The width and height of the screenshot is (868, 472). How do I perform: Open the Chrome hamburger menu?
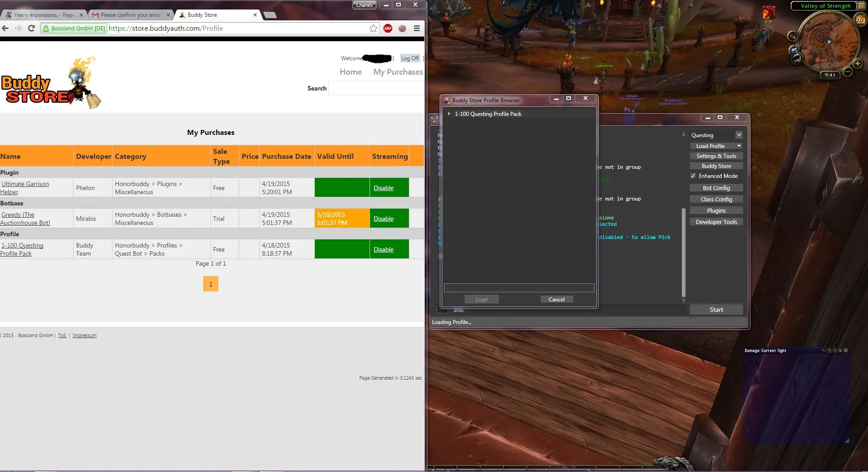pyautogui.click(x=417, y=28)
